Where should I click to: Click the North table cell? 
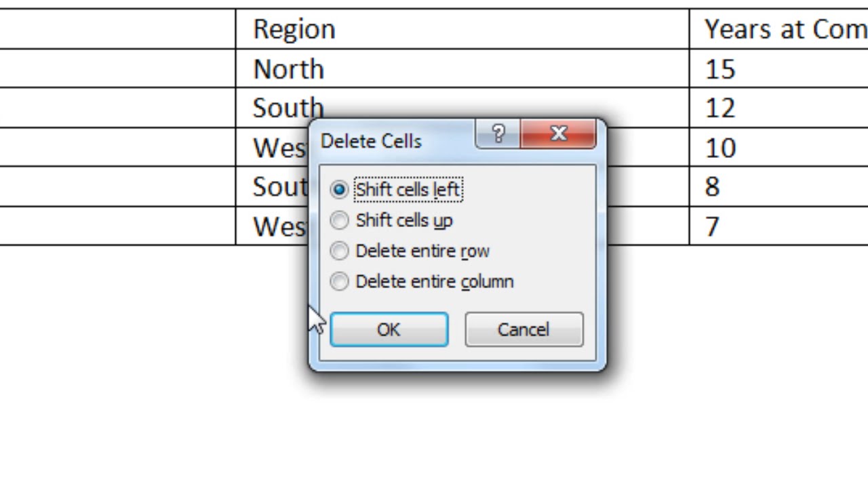coord(462,68)
